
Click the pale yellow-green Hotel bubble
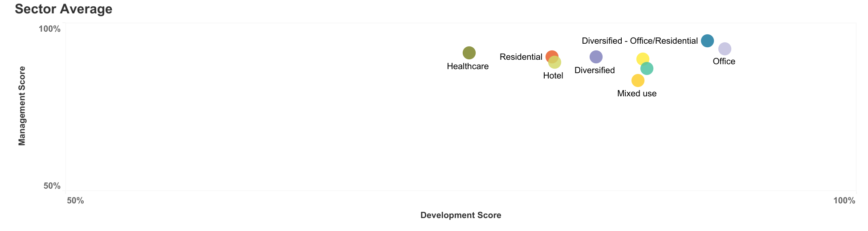[x=554, y=62]
